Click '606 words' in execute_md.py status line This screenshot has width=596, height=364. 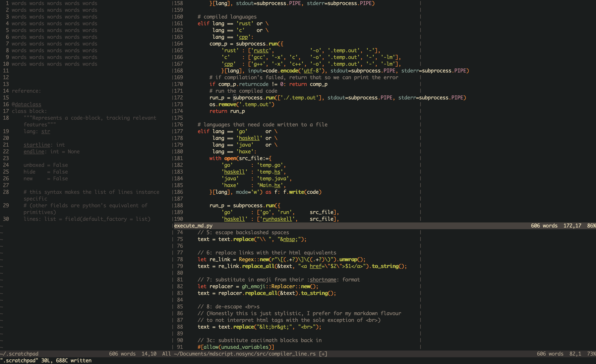[544, 226]
